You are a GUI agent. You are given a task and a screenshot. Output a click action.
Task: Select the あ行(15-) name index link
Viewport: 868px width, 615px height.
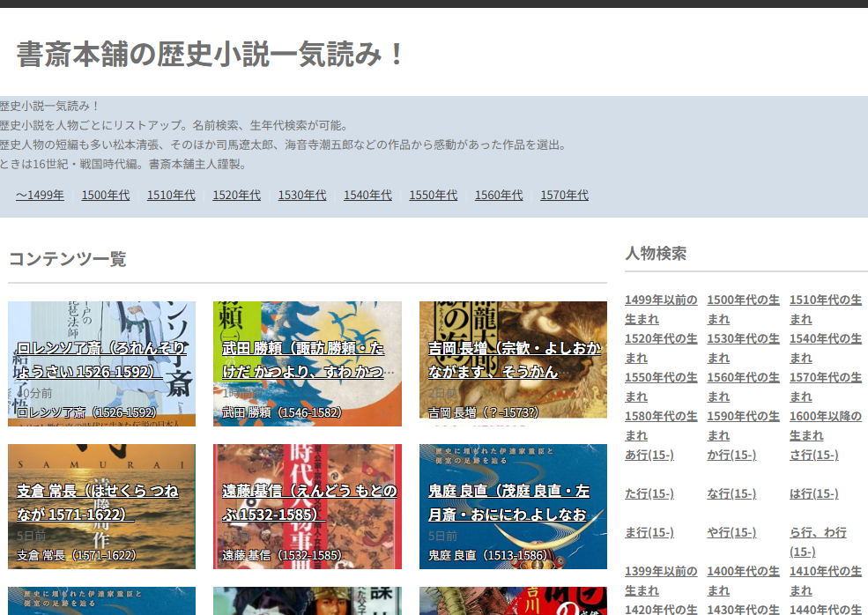tap(649, 455)
